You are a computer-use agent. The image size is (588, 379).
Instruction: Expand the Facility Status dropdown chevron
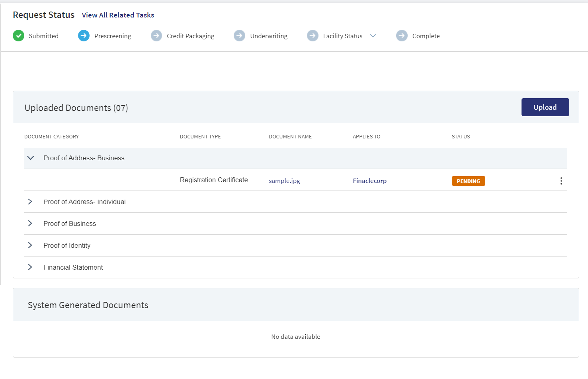point(373,36)
